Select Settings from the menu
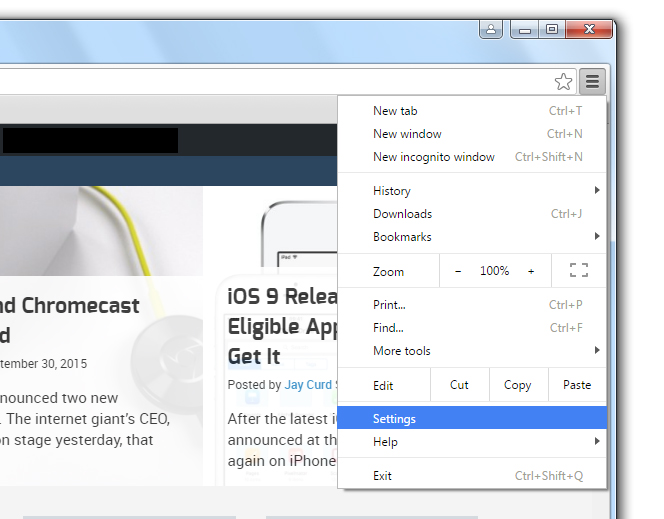Screen dimensions: 664x519 tap(394, 419)
